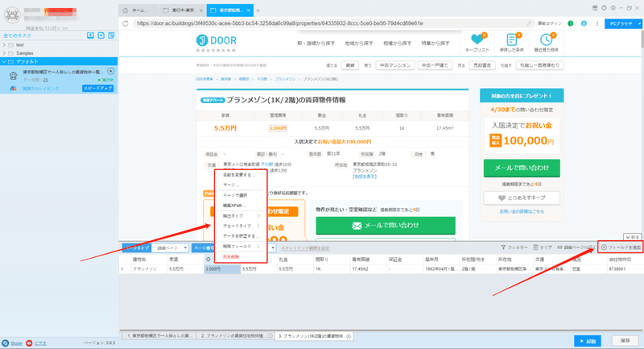Viewport: 644px width, 349px height.
Task: Expand the test folder
Action: point(4,45)
